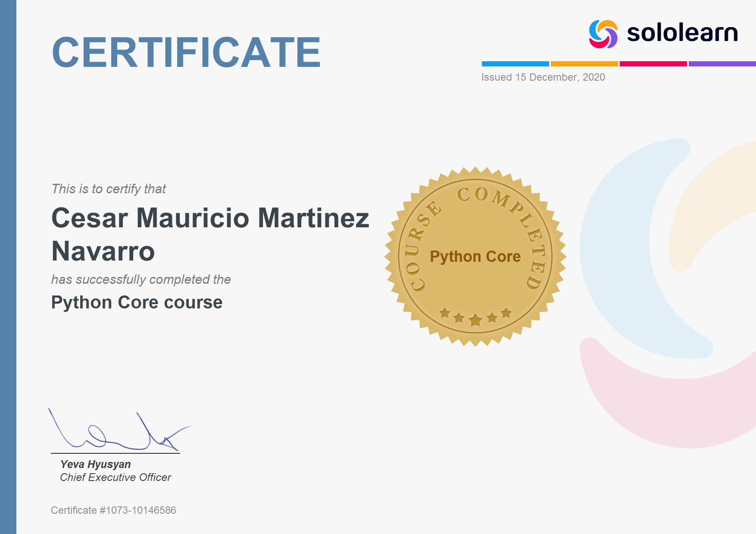Screen dimensions: 756x534
Task: Click 'has successfully completed the' text
Action: click(x=141, y=280)
